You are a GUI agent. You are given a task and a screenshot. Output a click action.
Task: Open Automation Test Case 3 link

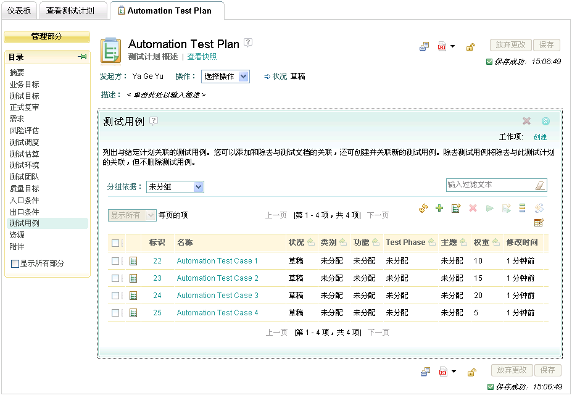pyautogui.click(x=217, y=295)
